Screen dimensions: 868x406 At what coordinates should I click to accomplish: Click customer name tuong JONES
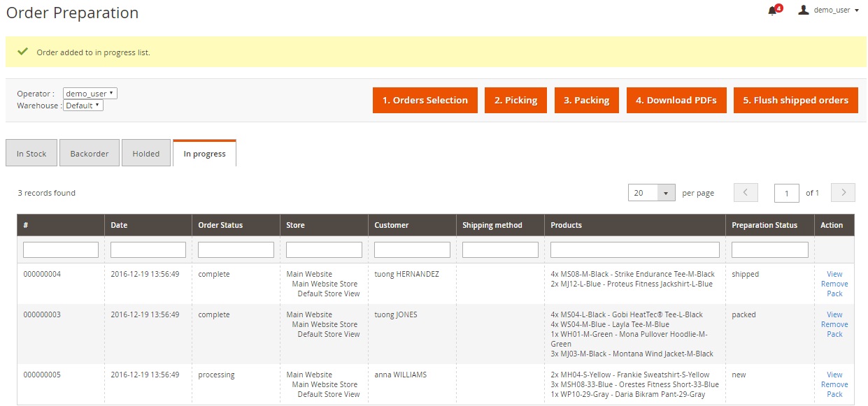(x=396, y=314)
